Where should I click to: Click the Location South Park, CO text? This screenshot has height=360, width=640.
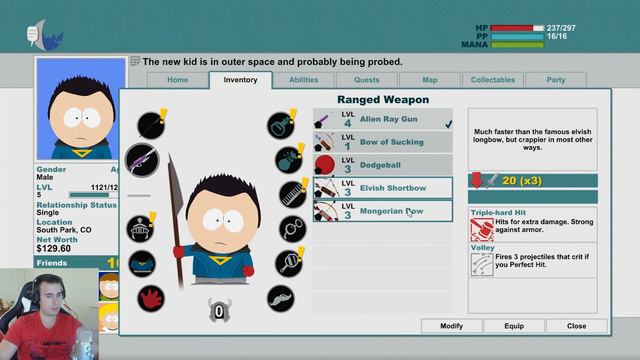coord(64,230)
